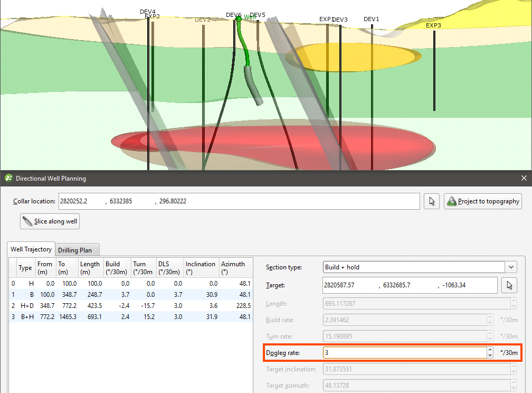Click the DLS column header
The width and height of the screenshot is (532, 393).
169,268
